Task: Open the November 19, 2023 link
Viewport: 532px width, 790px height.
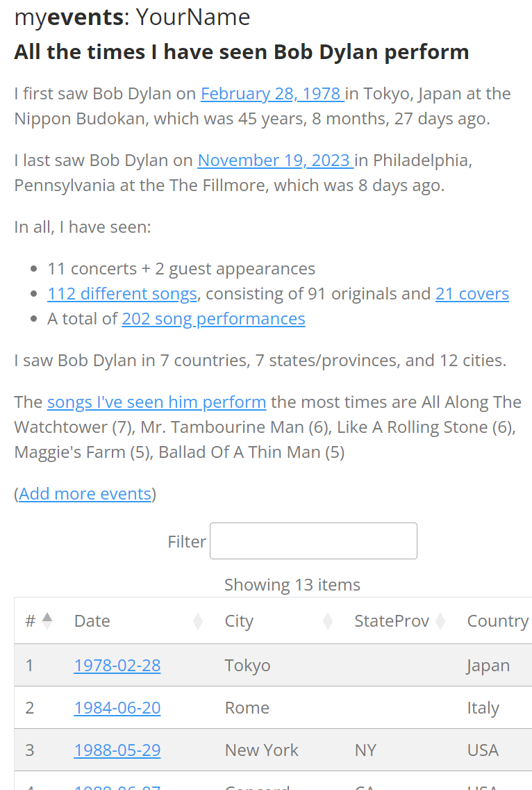Action: 275,161
